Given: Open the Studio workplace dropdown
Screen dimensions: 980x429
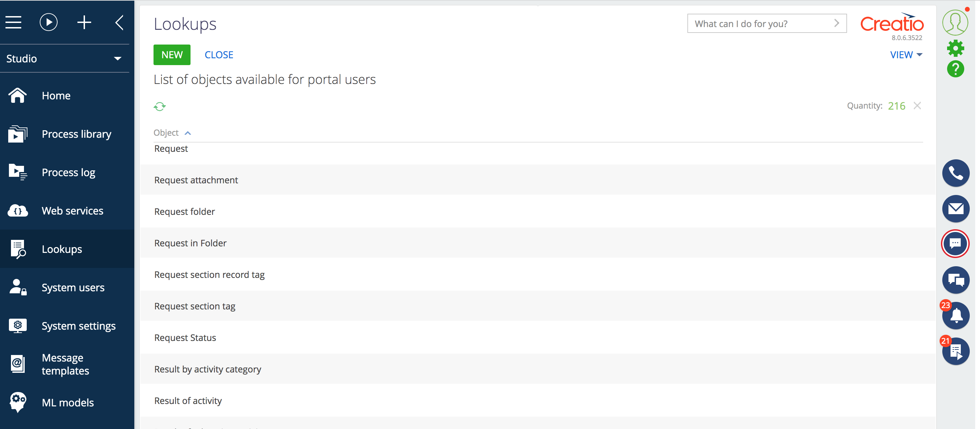Looking at the screenshot, I should [x=65, y=58].
